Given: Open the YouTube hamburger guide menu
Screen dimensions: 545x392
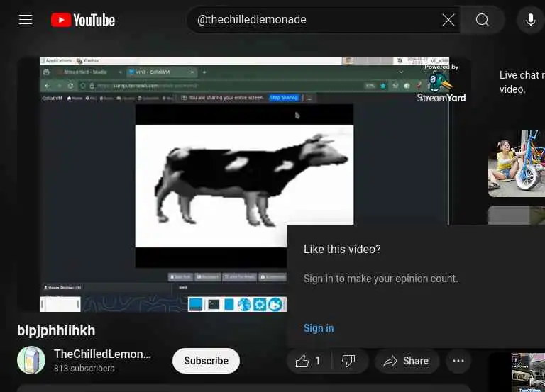Looking at the screenshot, I should coord(26,20).
